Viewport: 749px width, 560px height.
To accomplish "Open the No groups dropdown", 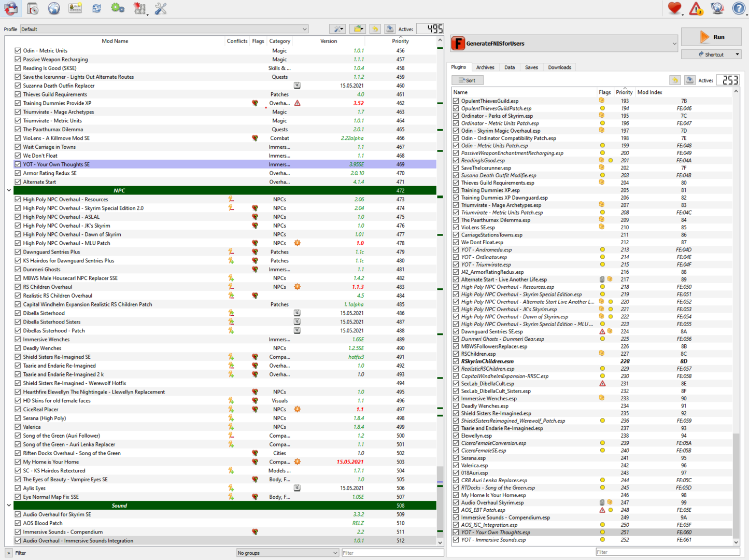I will (288, 553).
